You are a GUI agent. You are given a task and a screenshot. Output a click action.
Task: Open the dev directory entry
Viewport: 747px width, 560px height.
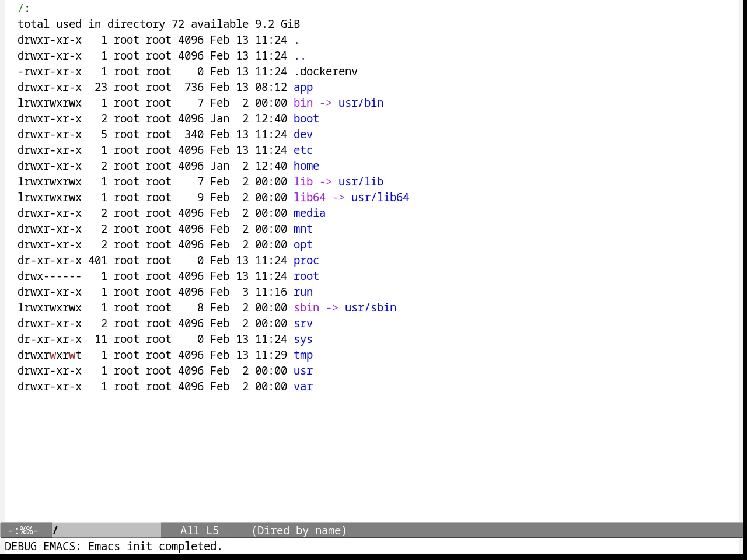303,134
